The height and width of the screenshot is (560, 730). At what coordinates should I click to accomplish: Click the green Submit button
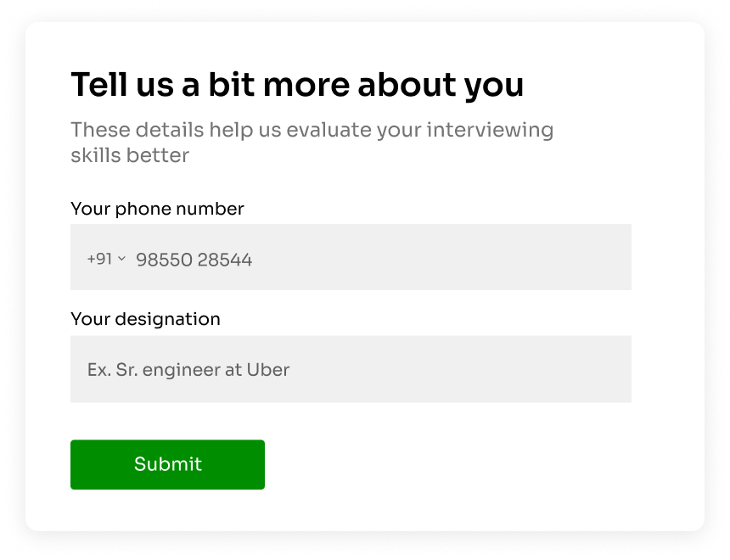[x=167, y=465]
